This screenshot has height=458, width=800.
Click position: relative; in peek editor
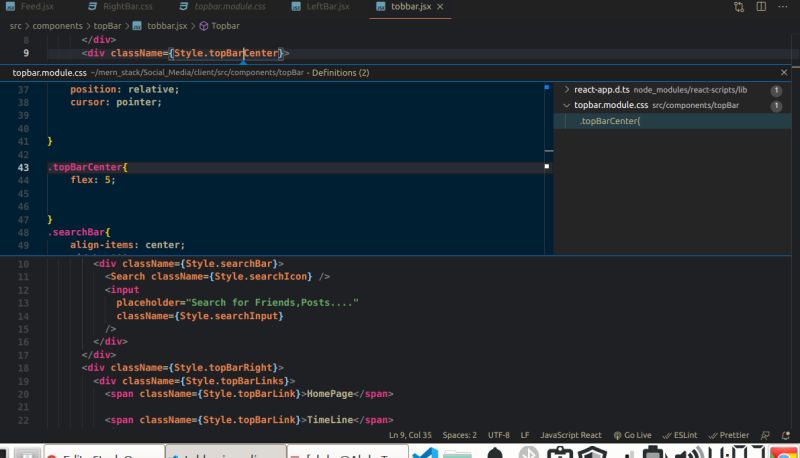pos(124,89)
